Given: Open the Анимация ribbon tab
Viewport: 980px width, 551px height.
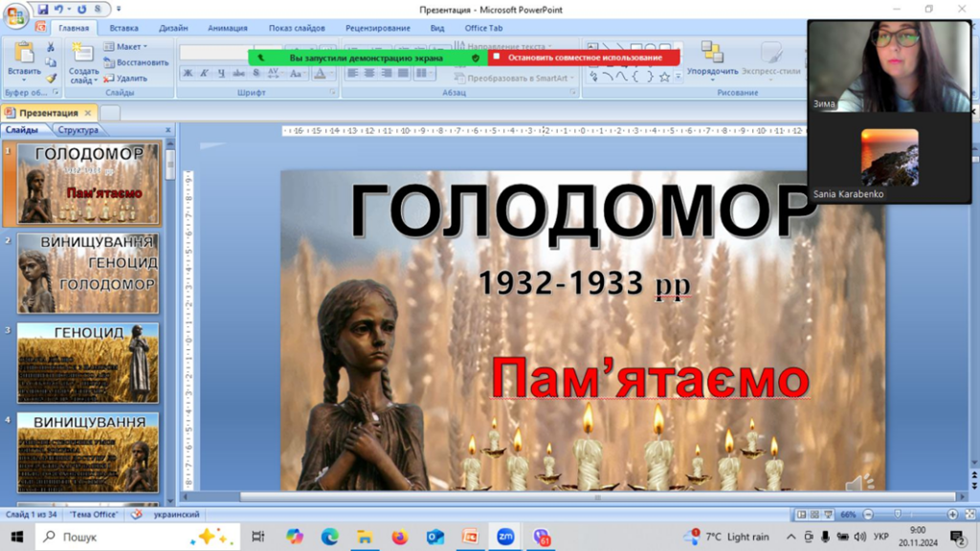Looking at the screenshot, I should [228, 28].
